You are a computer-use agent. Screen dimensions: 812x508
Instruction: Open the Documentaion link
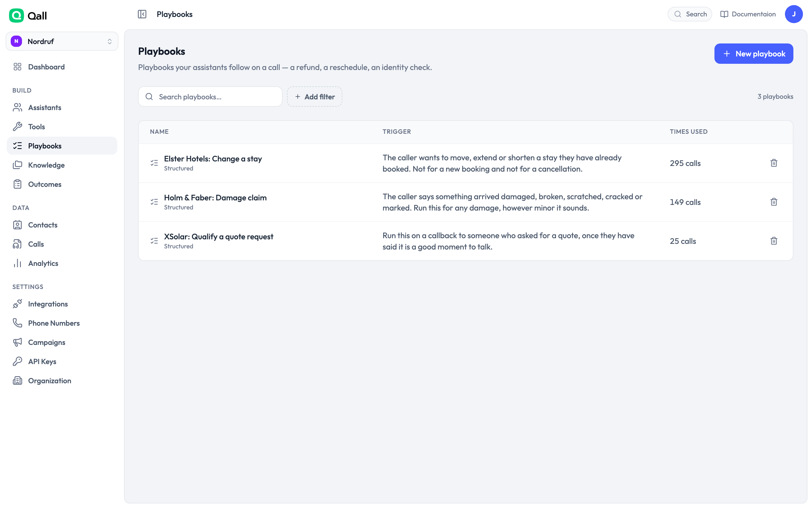[x=748, y=14]
